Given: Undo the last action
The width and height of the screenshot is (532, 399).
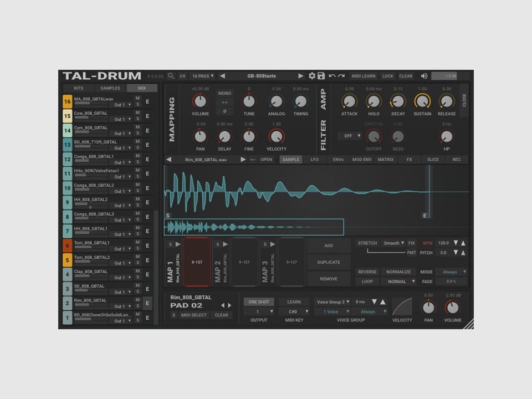Looking at the screenshot, I should pos(332,76).
